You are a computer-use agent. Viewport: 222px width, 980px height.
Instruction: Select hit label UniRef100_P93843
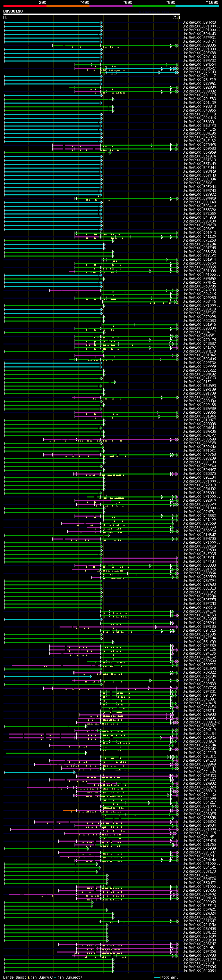[199, 106]
